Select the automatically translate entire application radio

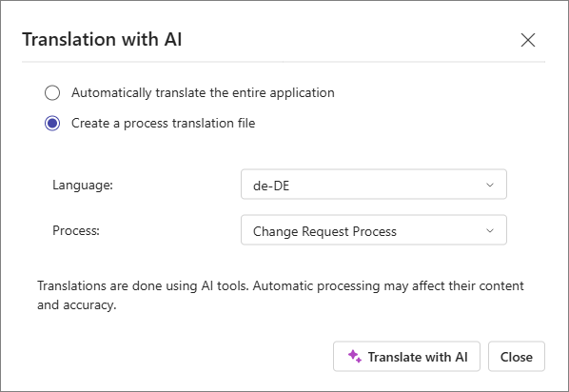click(x=52, y=92)
